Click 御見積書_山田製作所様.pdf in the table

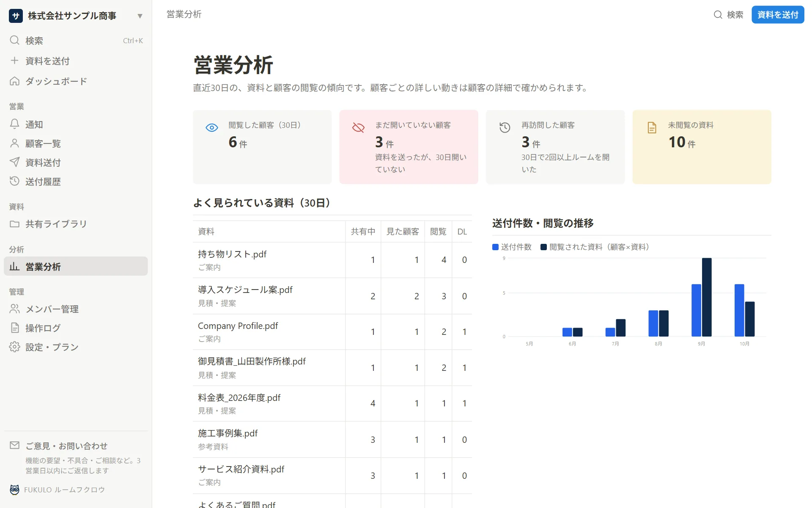(x=252, y=361)
